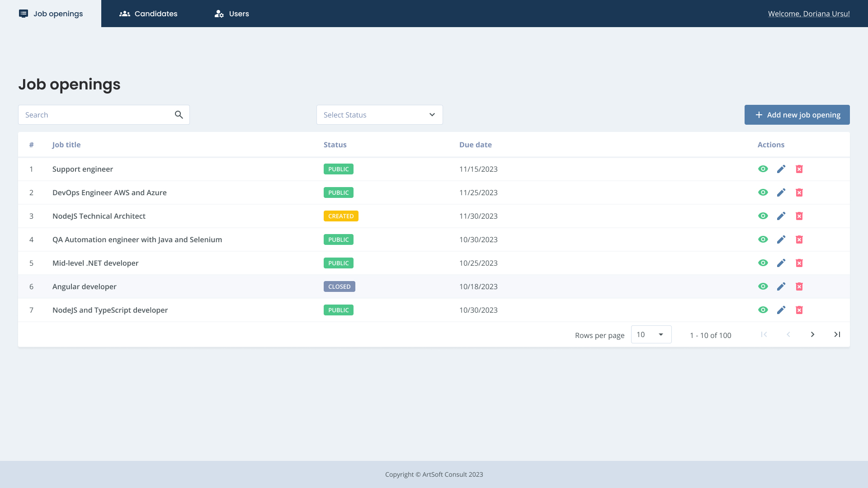Click the Actions column header
The width and height of the screenshot is (868, 488).
(771, 145)
